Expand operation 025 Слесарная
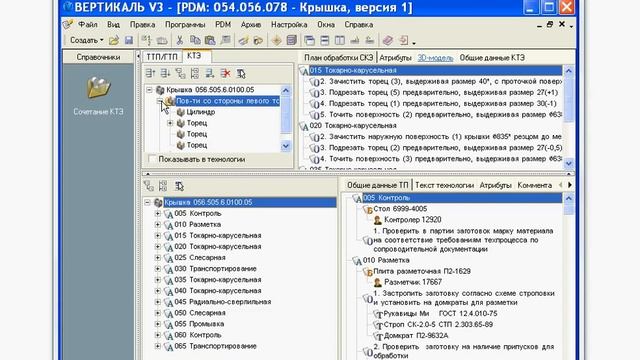Screen dimensions: 640x360 pos(158,258)
